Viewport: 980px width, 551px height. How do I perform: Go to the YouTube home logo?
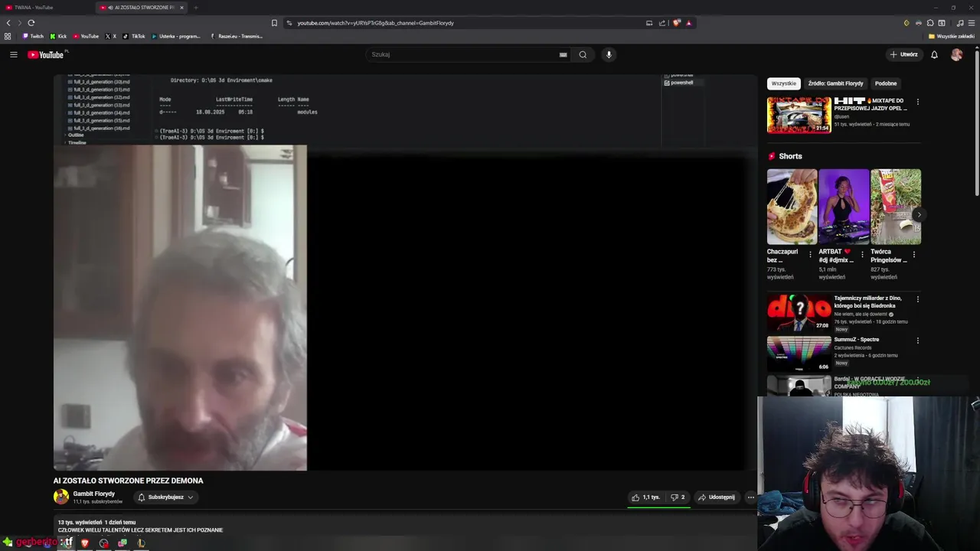46,54
